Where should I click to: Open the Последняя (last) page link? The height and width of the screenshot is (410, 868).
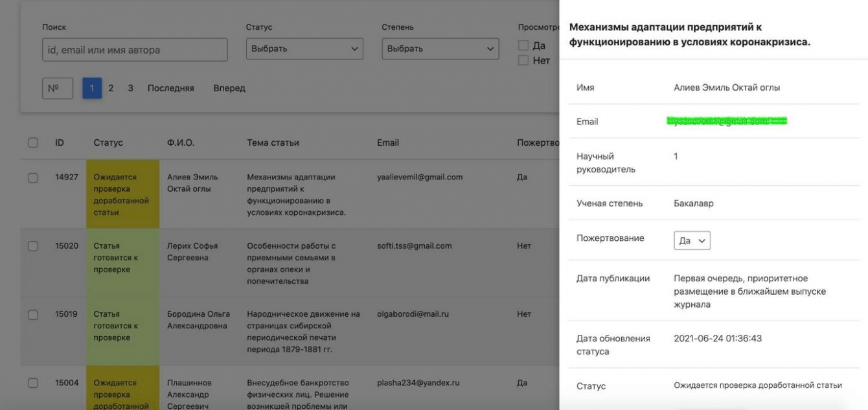click(170, 88)
